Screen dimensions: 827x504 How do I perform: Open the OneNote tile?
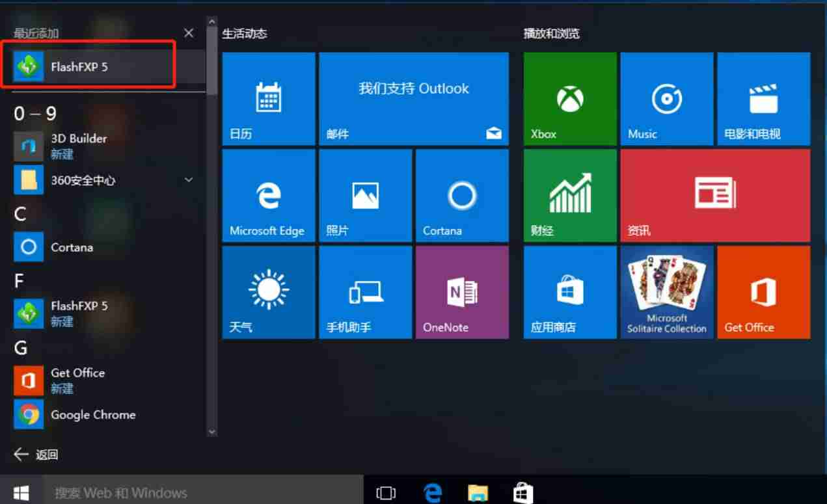tap(462, 292)
